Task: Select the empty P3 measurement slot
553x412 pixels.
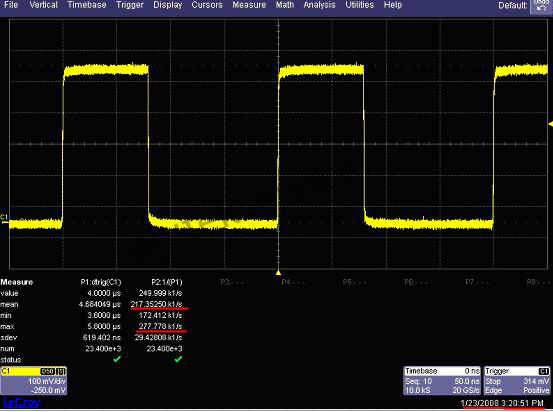Action: [232, 282]
